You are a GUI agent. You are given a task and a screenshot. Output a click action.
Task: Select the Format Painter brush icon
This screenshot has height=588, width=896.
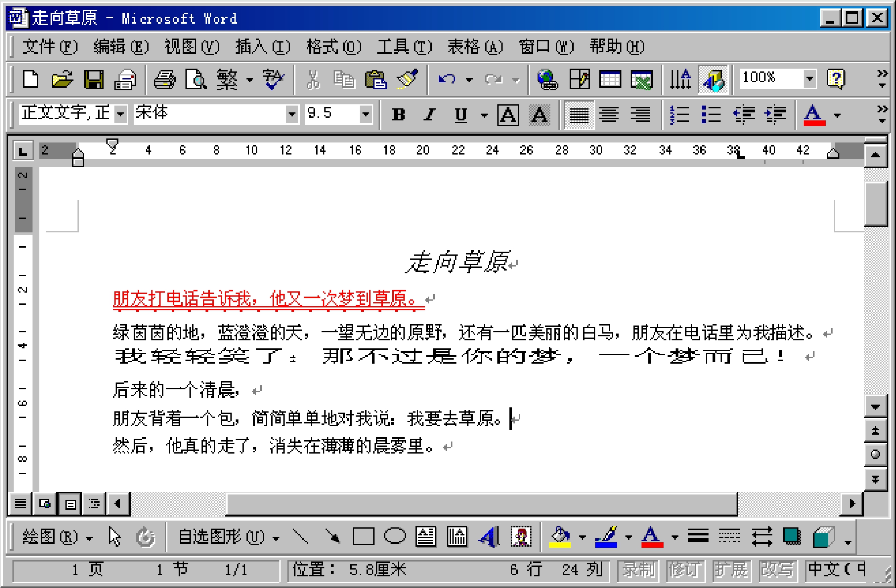(408, 79)
